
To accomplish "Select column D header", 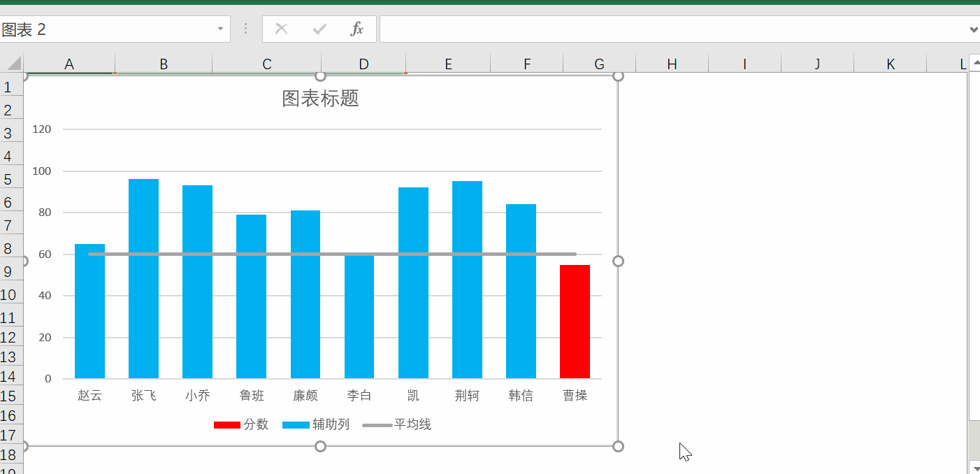I will (x=363, y=64).
